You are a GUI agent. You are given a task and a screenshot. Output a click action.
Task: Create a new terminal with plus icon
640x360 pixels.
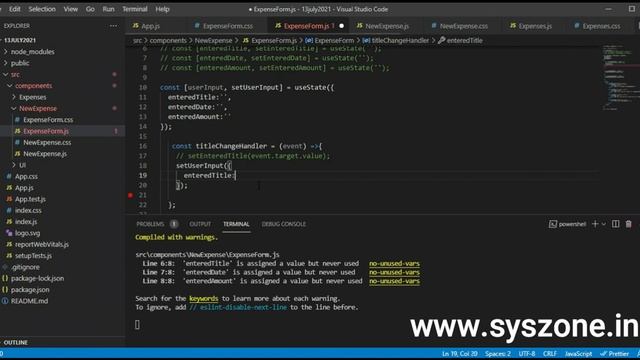point(595,224)
